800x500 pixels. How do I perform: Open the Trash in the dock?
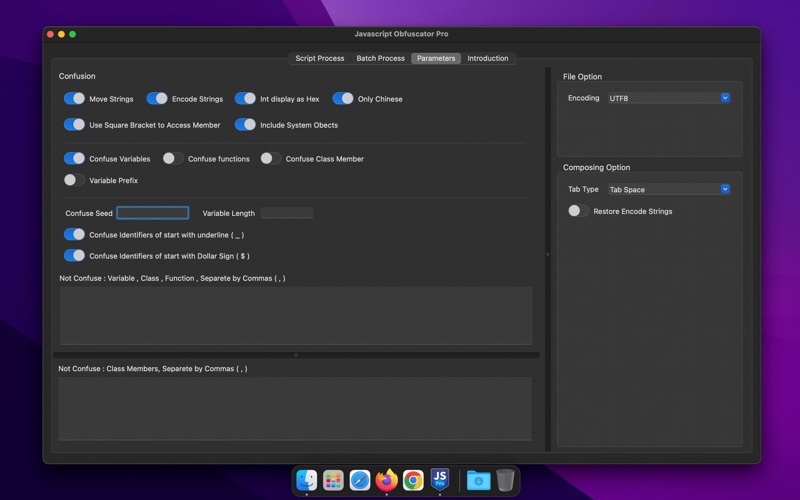(x=506, y=481)
